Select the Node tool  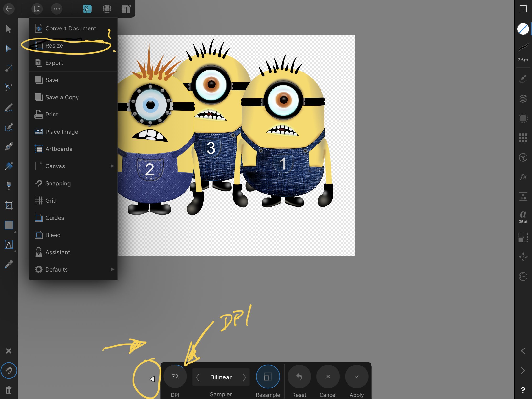pyautogui.click(x=9, y=49)
